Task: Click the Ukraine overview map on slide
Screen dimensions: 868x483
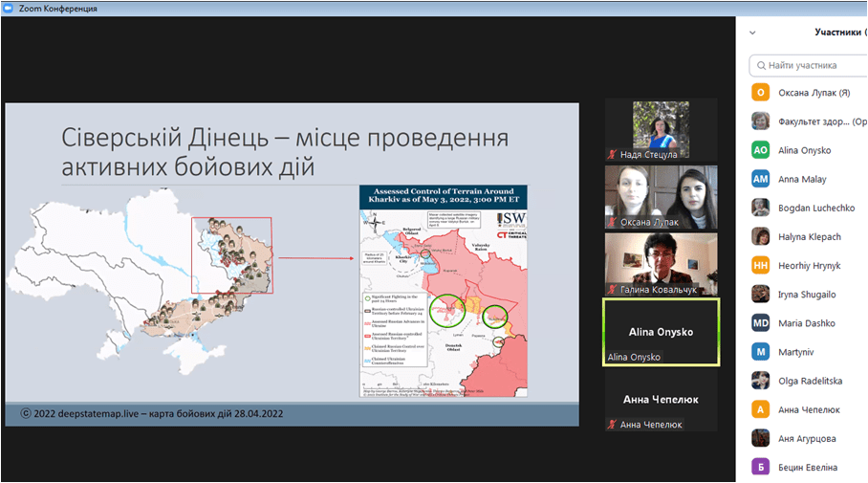Action: tap(141, 279)
